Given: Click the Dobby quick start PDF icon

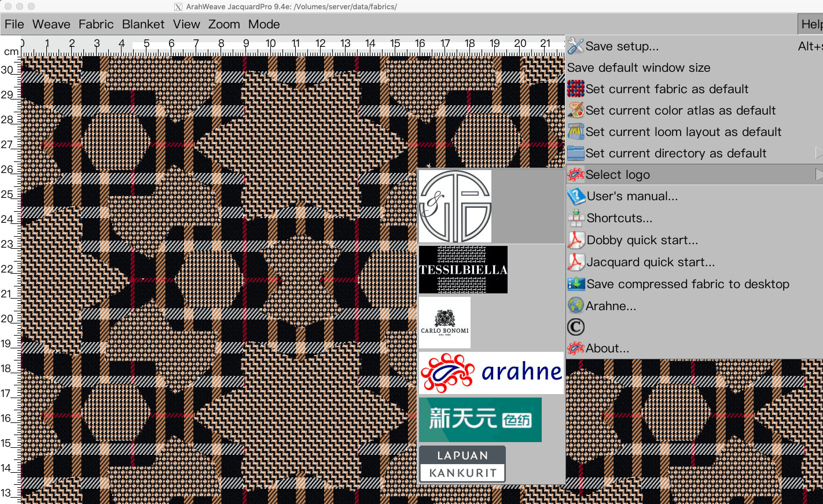Looking at the screenshot, I should [576, 240].
